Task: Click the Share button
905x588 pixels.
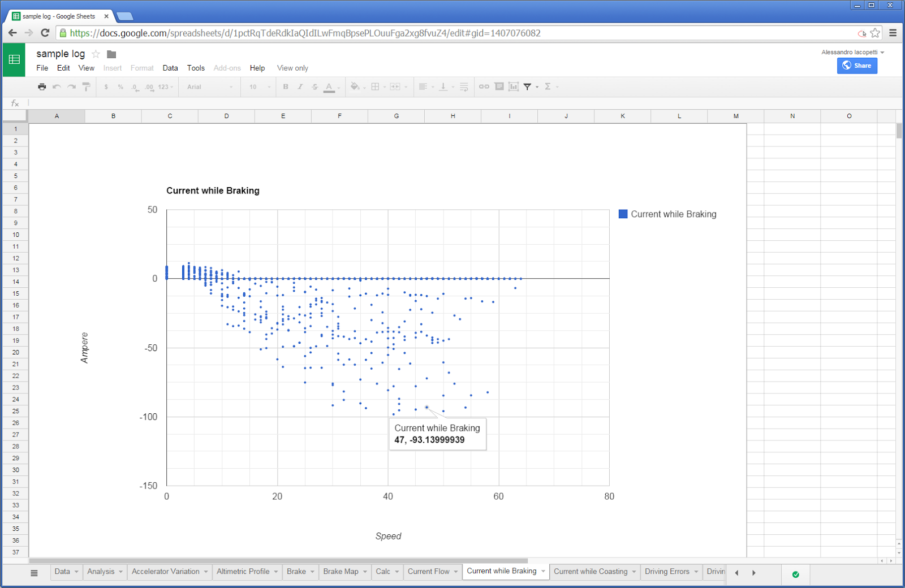Action: (857, 66)
